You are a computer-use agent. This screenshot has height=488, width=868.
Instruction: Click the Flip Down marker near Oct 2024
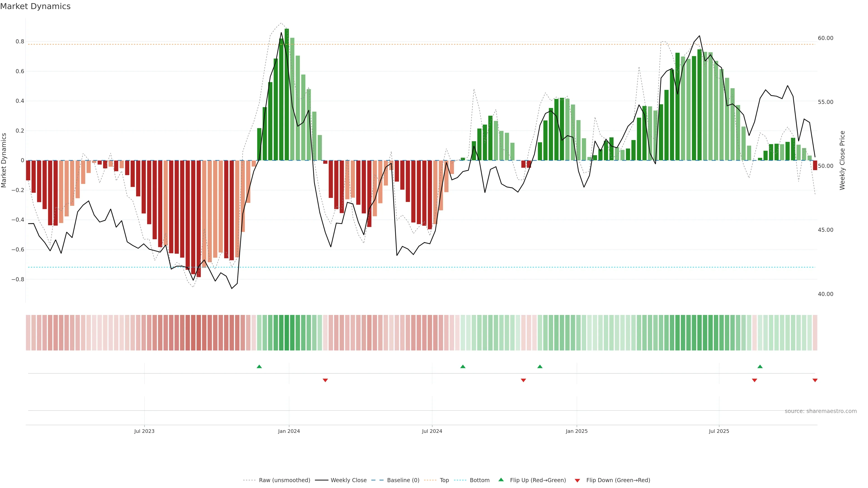coord(523,380)
